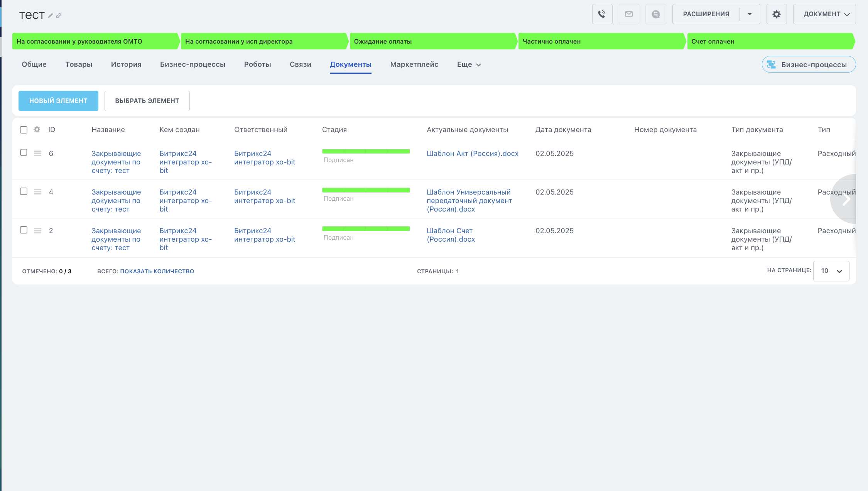Click the stage progress bar for row ID 4
Screen dimensions: 868x491
tap(366, 190)
